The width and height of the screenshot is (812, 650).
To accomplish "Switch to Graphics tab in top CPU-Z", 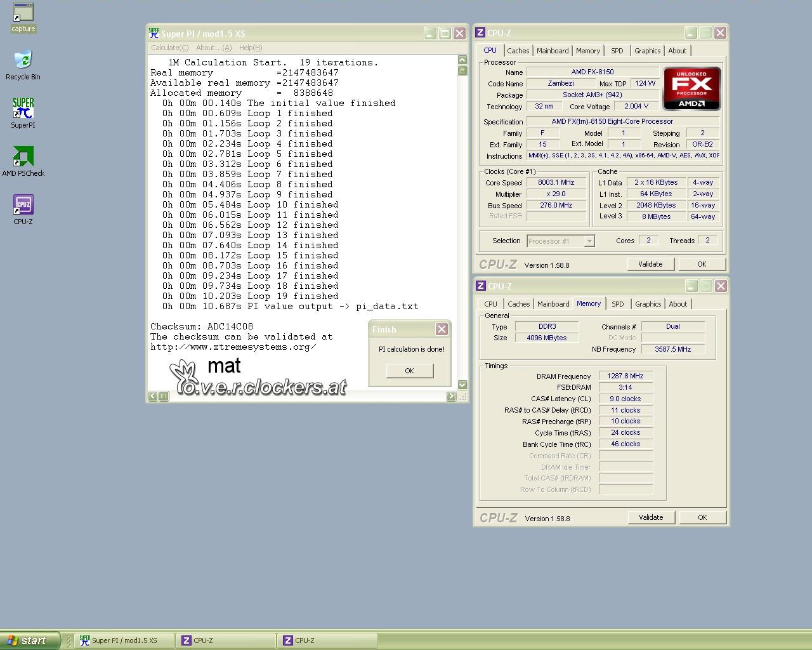I will 648,51.
